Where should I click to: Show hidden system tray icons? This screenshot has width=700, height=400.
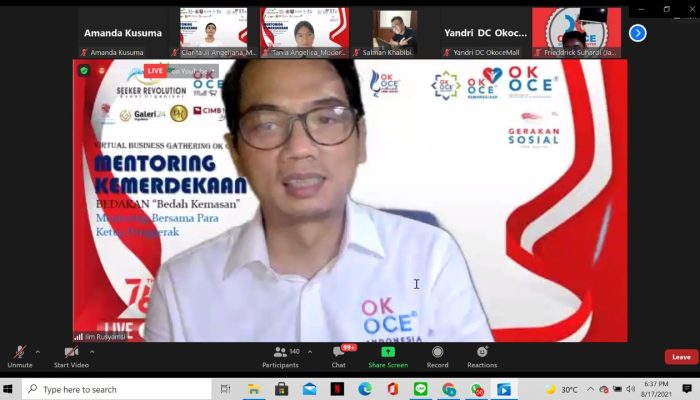[590, 389]
